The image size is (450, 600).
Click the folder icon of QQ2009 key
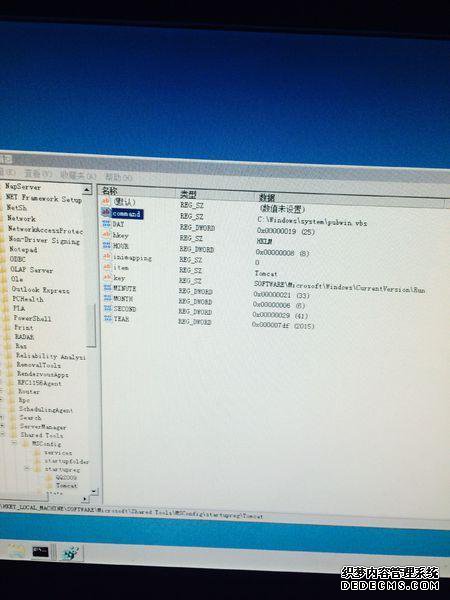pos(49,478)
